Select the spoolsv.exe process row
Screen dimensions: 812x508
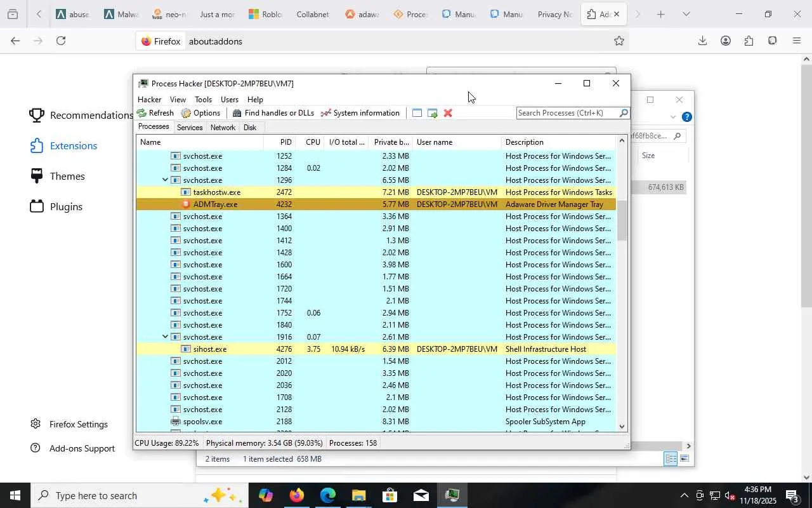point(376,422)
